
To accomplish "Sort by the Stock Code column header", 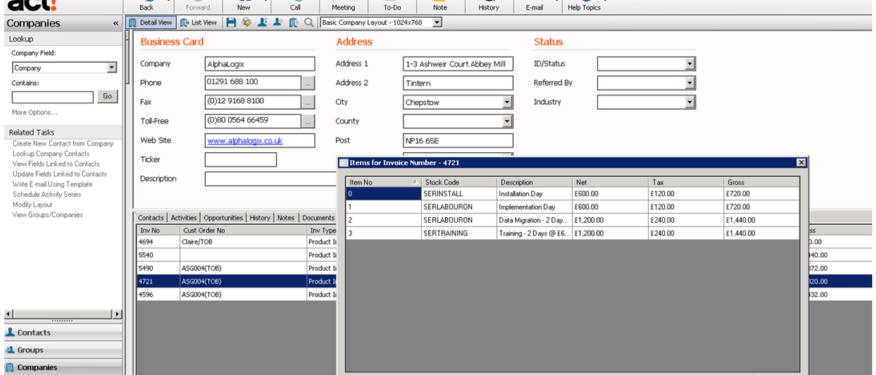I will (x=459, y=182).
